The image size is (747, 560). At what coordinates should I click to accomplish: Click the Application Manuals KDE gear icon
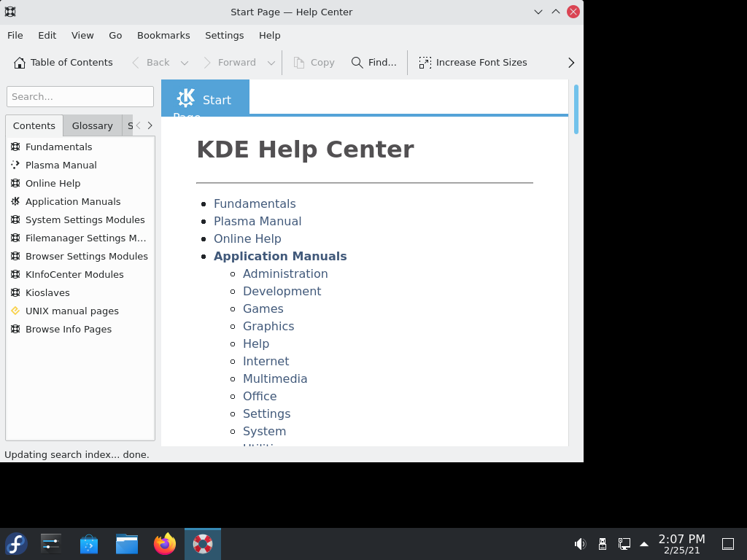pos(15,201)
